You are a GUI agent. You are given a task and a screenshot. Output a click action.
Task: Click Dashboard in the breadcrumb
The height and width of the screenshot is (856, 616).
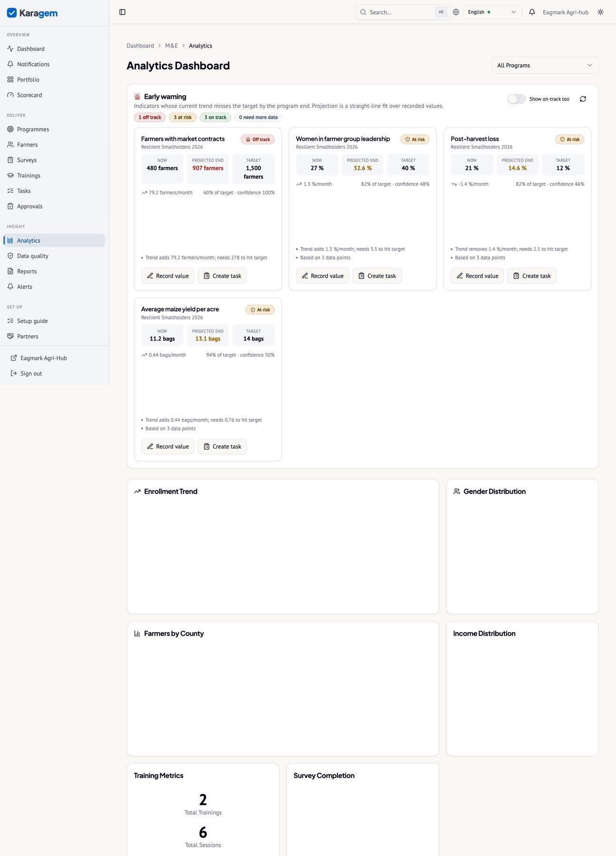pos(140,46)
